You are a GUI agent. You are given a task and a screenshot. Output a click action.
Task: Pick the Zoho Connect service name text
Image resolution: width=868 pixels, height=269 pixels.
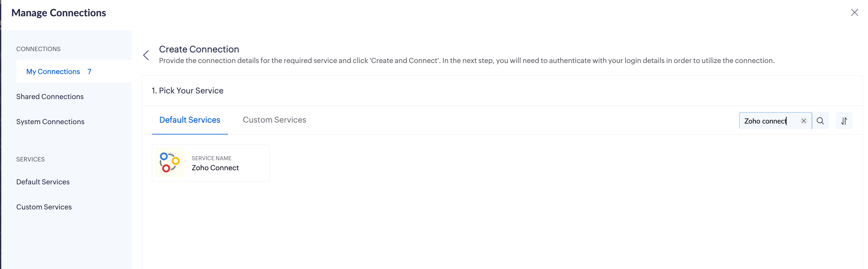215,168
